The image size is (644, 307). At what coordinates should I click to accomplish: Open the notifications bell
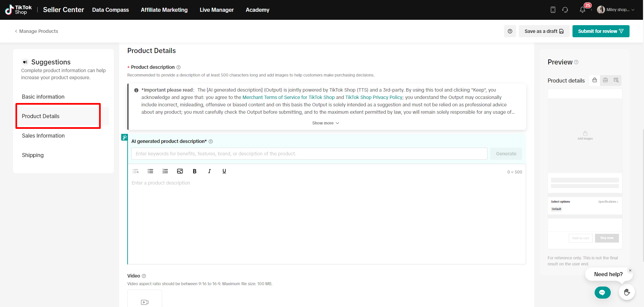(582, 10)
